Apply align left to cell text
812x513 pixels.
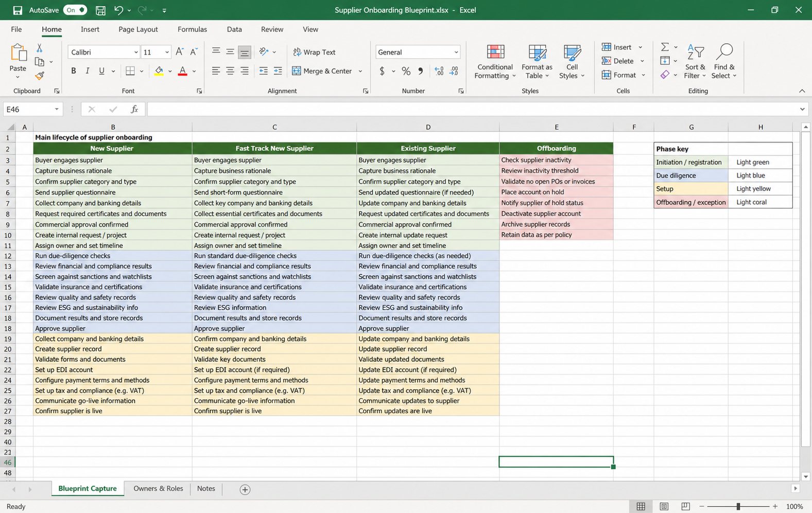tap(216, 71)
